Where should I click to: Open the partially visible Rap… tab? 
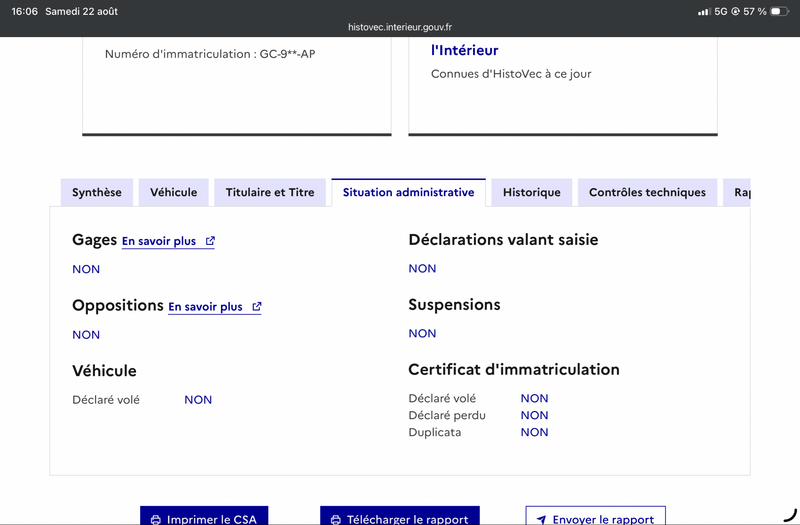737,192
